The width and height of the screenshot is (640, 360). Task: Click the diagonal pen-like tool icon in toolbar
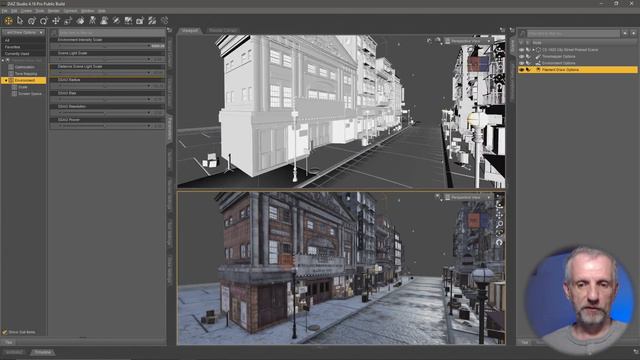tap(116, 20)
